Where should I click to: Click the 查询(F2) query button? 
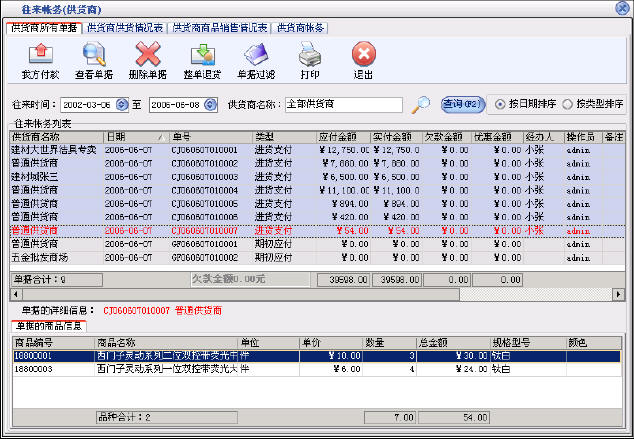tap(463, 103)
